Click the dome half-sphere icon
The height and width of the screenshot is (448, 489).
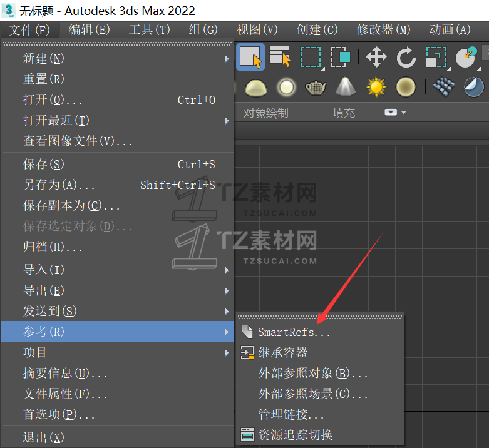tap(256, 87)
